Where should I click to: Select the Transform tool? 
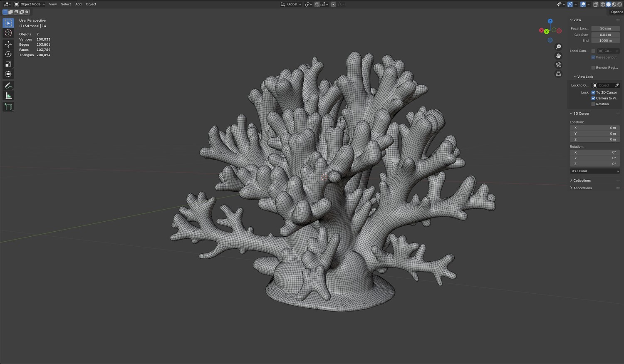pos(8,74)
